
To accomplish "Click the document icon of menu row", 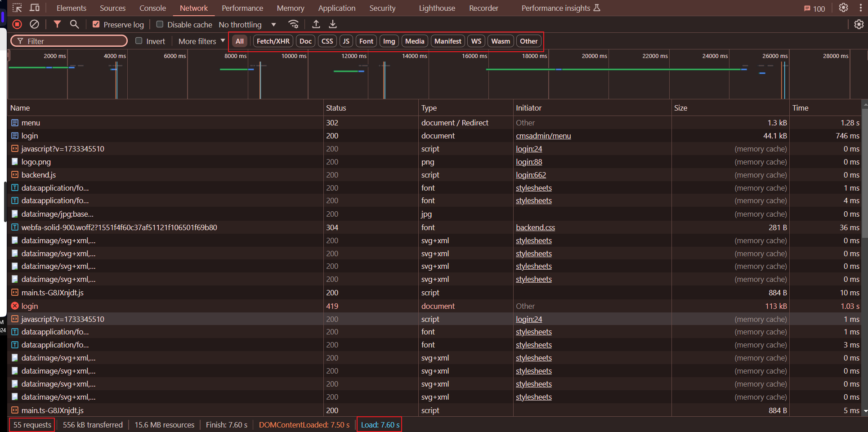I will [15, 123].
